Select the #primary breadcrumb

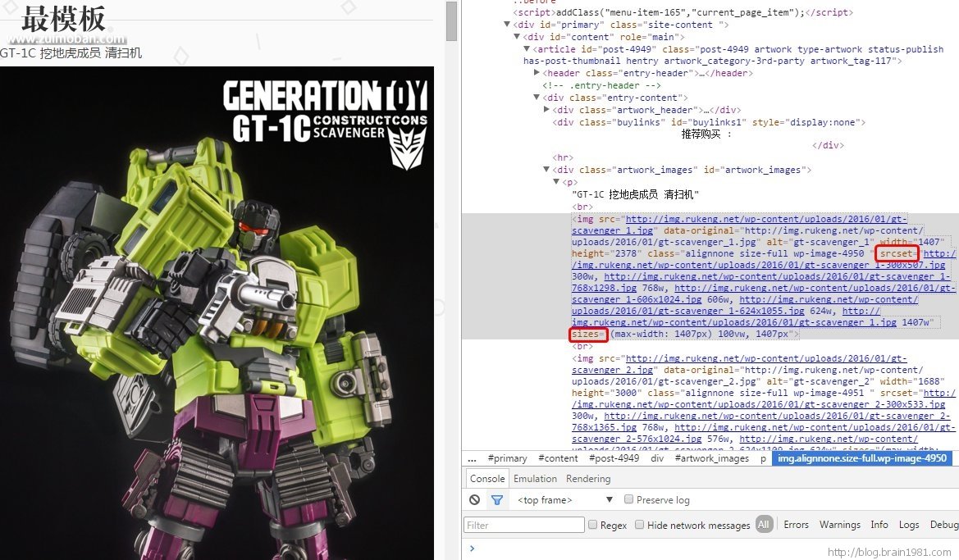pos(507,458)
